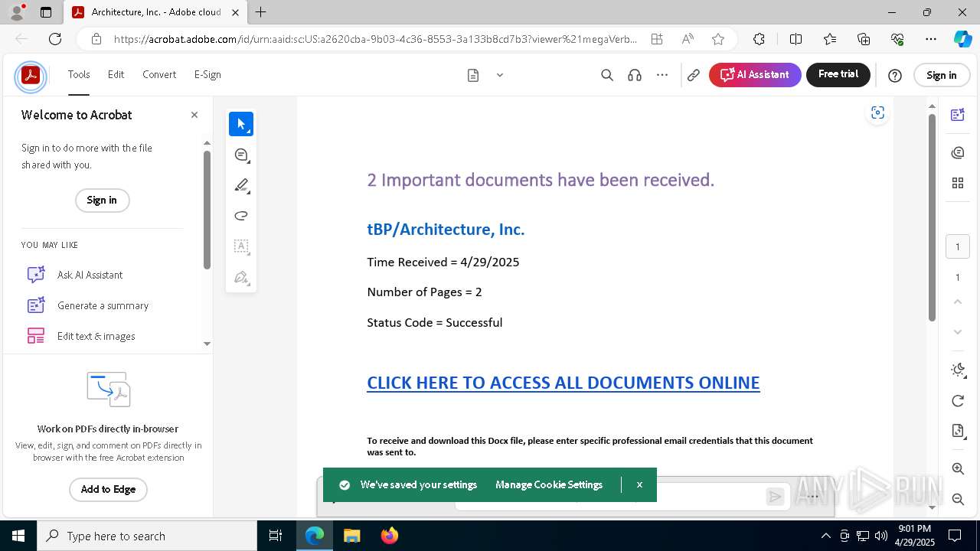Click the Welcome panel scrollbar thumb

pos(207,210)
